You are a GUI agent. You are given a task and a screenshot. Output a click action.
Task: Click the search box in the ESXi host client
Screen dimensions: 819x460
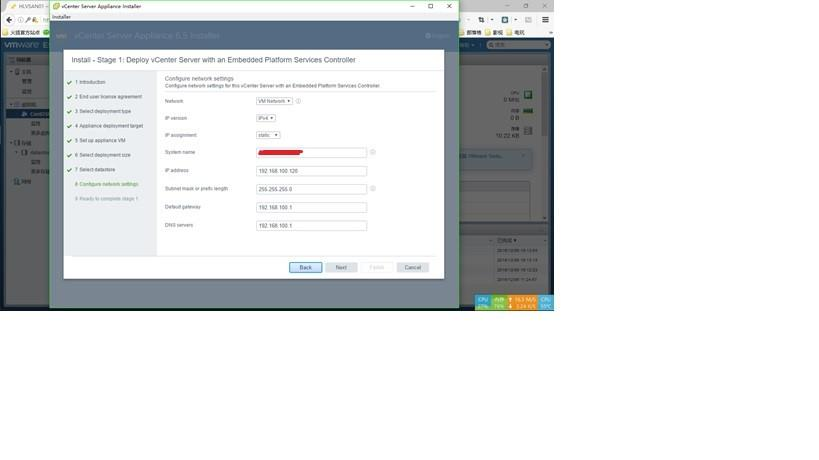519,45
